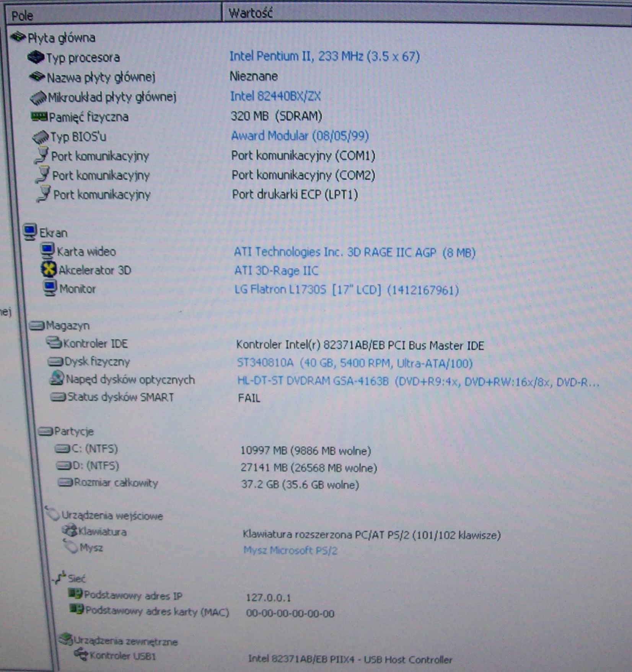Select the '127.0.0.1' IP address value
This screenshot has width=632, height=672.
pyautogui.click(x=269, y=597)
